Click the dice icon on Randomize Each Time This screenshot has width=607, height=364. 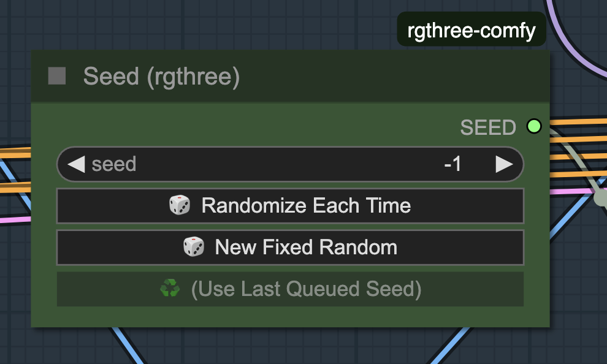pyautogui.click(x=180, y=205)
